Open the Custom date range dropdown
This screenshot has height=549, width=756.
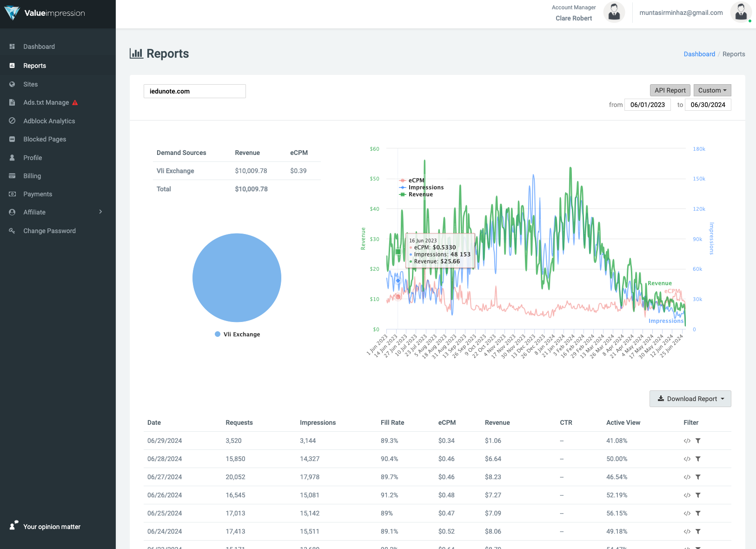pos(712,90)
